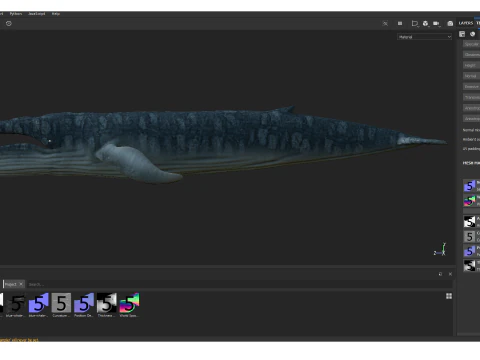Click the Height channel button
This screenshot has width=480, height=360.
tap(471, 65)
